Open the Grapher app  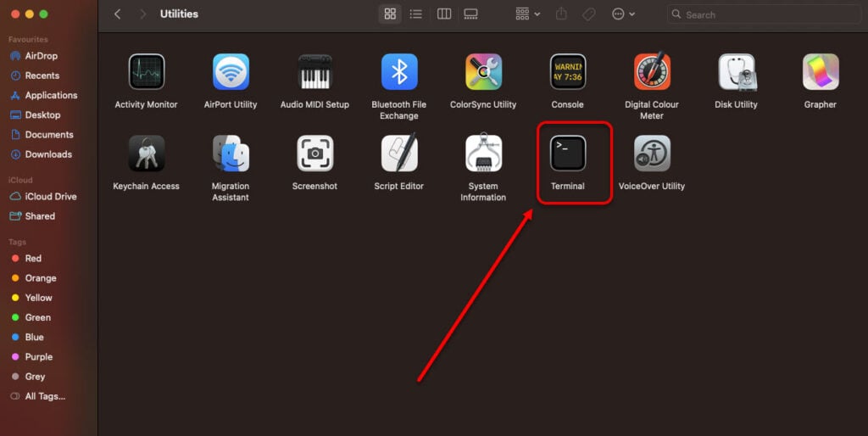coord(821,72)
